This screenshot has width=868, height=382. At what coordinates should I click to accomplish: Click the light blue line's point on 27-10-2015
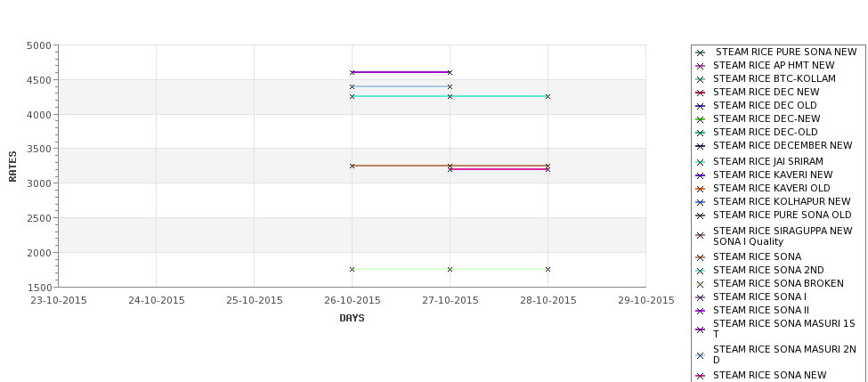click(450, 87)
